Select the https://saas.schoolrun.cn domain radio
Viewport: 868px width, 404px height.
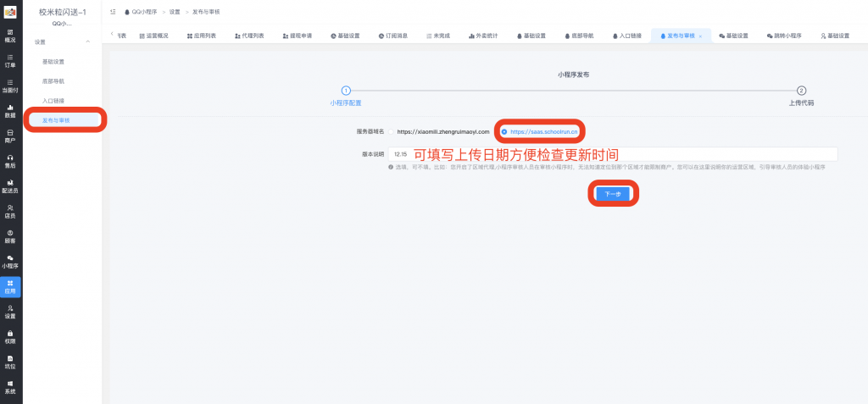coord(504,132)
